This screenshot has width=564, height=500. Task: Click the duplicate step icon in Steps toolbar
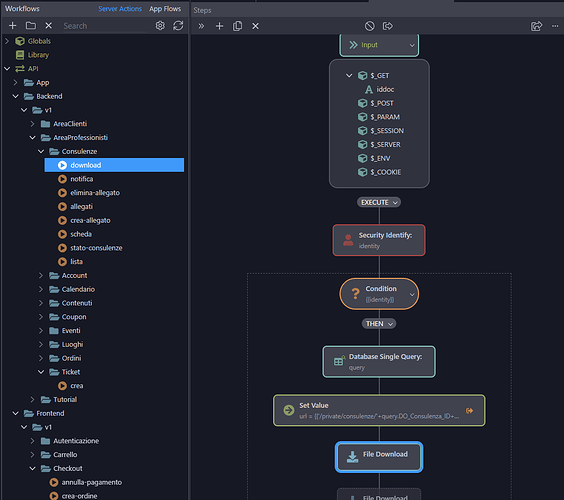[x=237, y=26]
